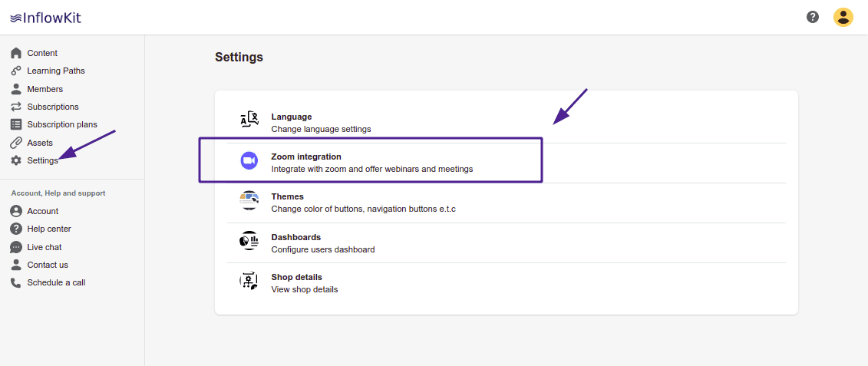The height and width of the screenshot is (366, 868).
Task: Click the help question mark icon
Action: 813,17
